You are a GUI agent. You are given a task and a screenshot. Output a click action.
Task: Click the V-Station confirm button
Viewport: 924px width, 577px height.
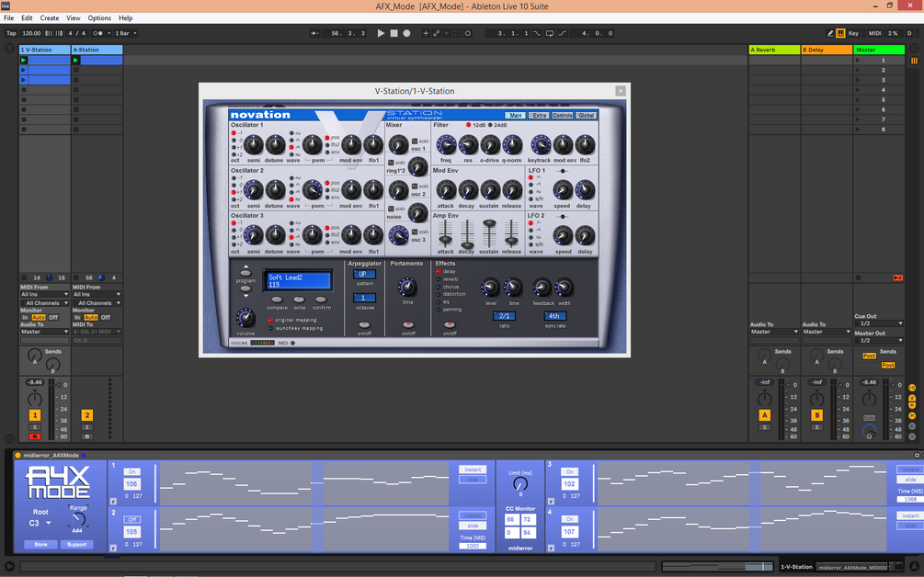(321, 300)
